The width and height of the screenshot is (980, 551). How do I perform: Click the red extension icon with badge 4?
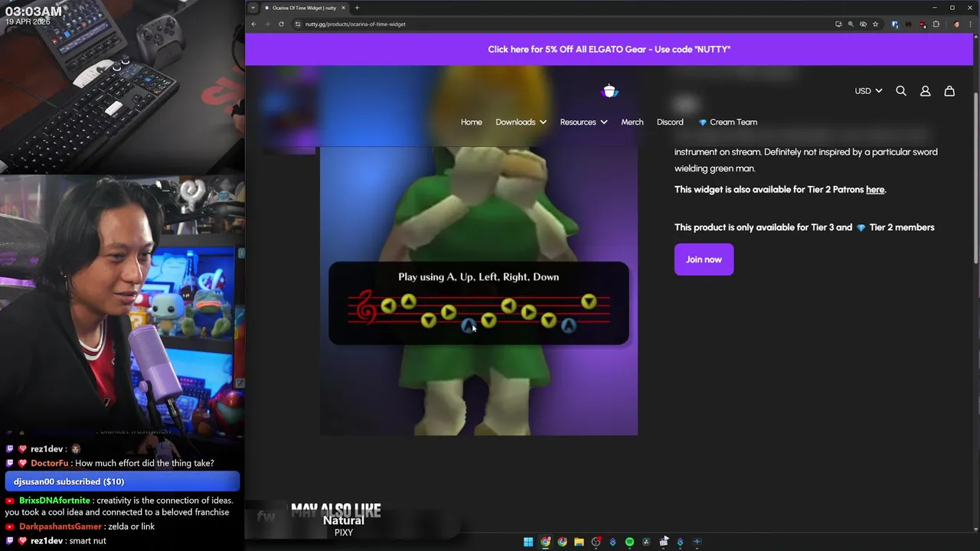coord(923,24)
